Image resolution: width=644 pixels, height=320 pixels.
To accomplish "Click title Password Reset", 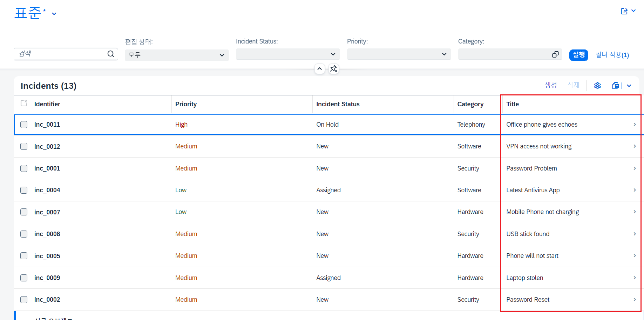I will click(528, 300).
